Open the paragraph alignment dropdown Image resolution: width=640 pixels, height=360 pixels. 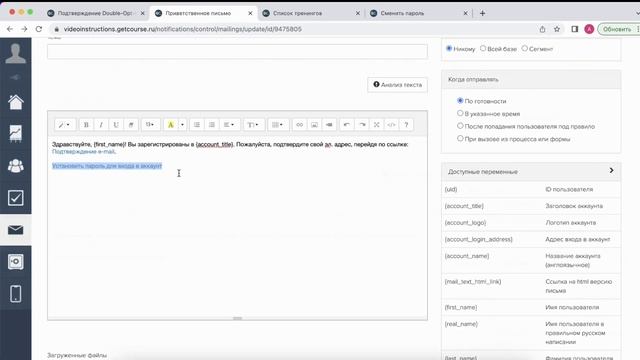[x=229, y=125]
